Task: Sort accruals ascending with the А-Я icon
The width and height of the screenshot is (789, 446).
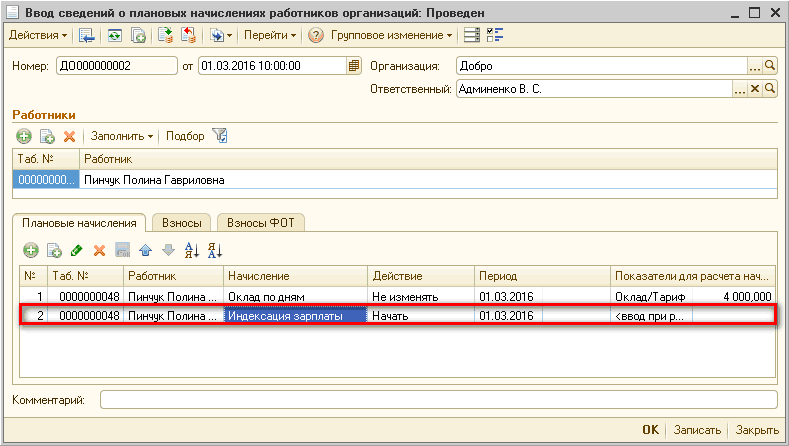Action: click(191, 250)
